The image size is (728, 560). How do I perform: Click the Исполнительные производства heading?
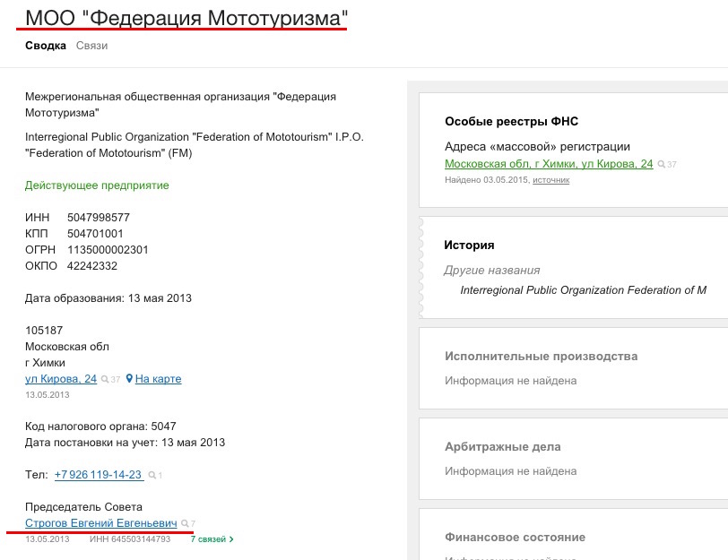(x=542, y=357)
